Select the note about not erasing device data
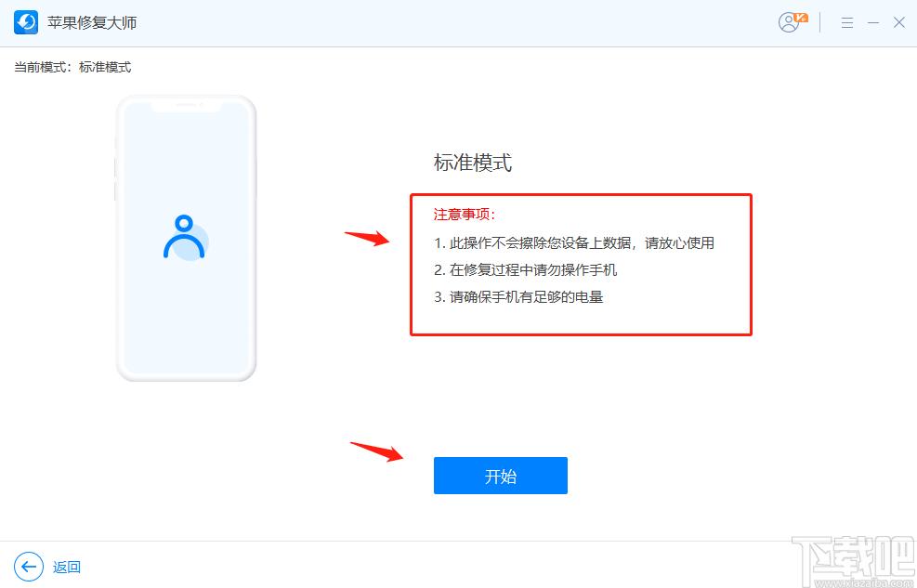The height and width of the screenshot is (588, 917). tap(574, 243)
